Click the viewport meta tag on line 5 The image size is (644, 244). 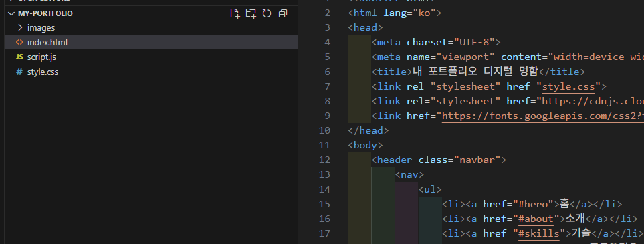point(508,57)
